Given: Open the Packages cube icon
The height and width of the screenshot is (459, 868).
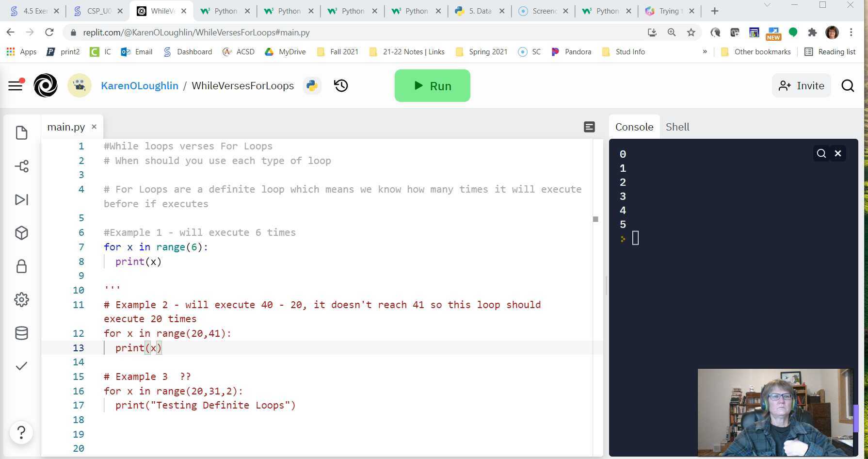Looking at the screenshot, I should pyautogui.click(x=21, y=233).
